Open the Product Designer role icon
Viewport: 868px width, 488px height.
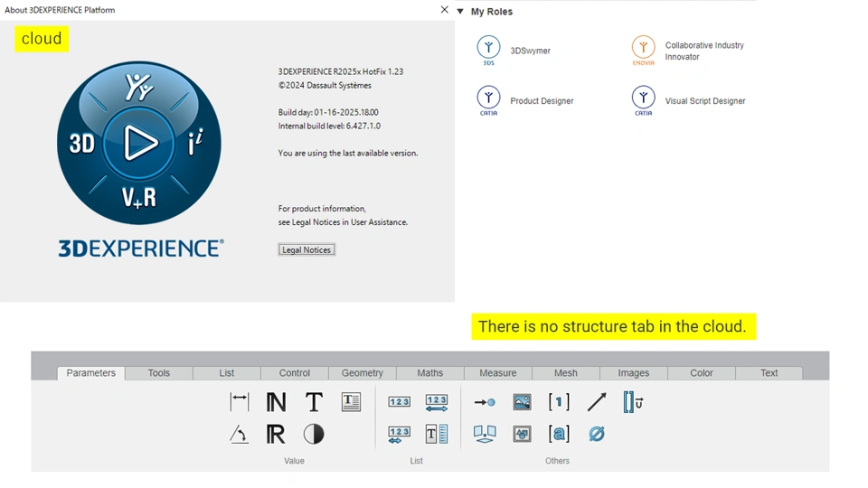tap(488, 100)
